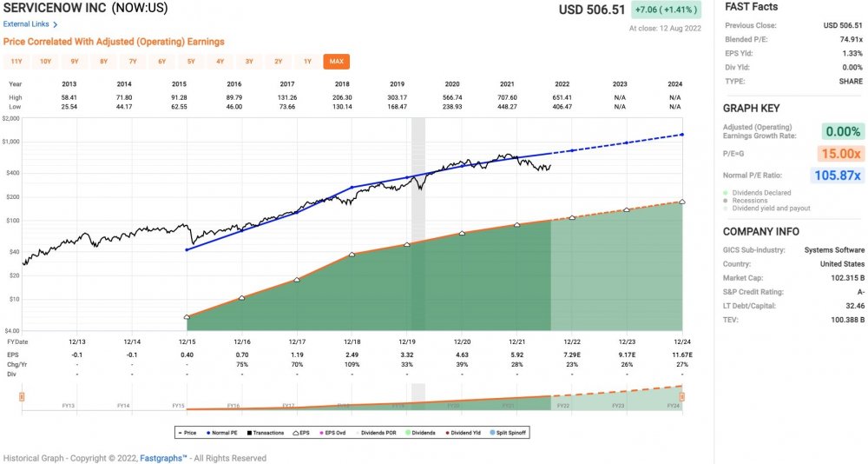868x464 pixels.
Task: Switch to the 2Y time range
Action: click(279, 62)
